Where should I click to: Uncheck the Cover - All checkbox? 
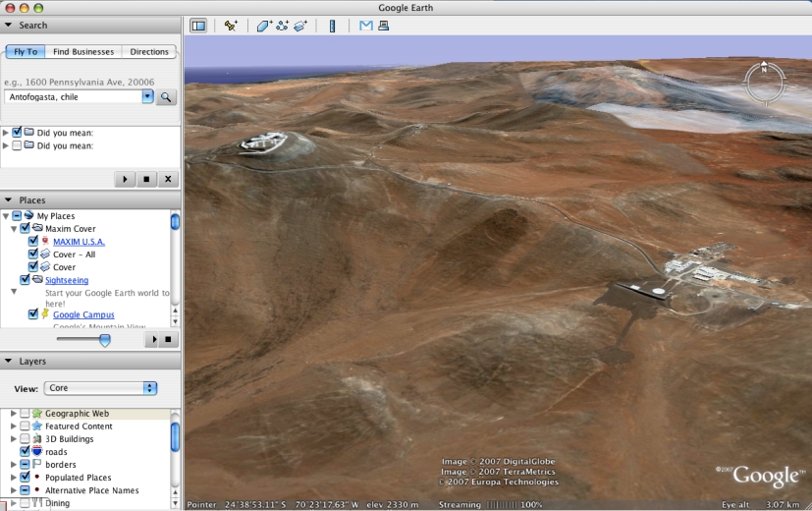point(33,254)
